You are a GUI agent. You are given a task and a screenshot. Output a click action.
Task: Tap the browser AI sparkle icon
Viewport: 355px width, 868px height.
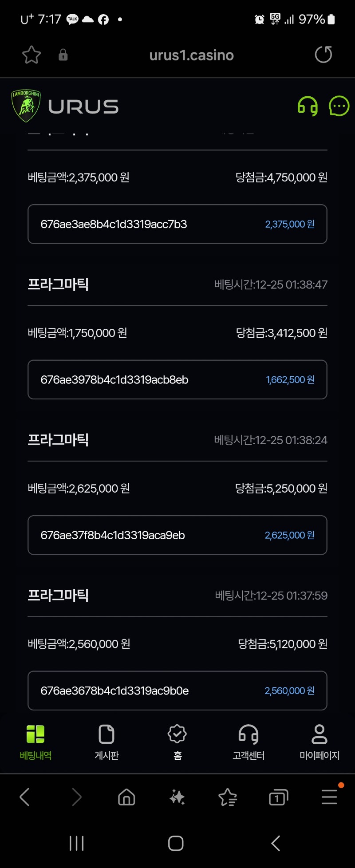[x=177, y=797]
